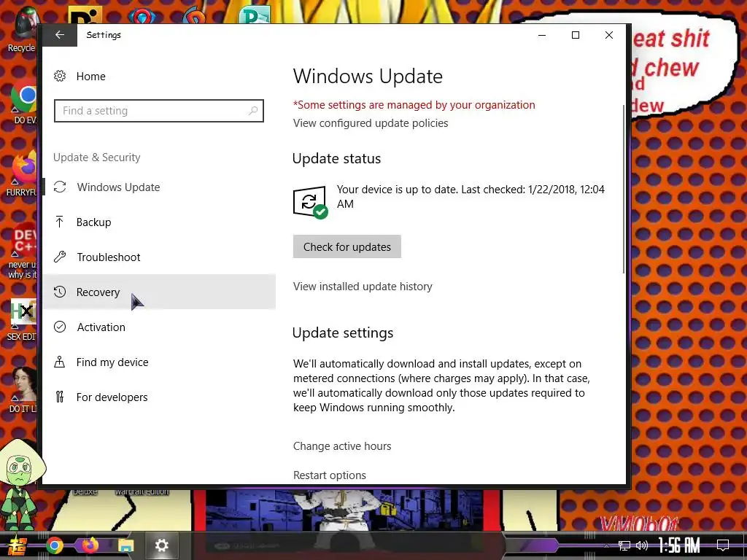Show hidden tray icons chevron
747x560 pixels.
coord(606,546)
